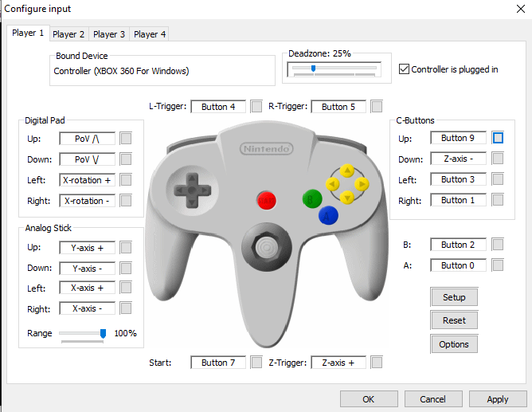
Task: Open the Options button
Action: tap(454, 344)
